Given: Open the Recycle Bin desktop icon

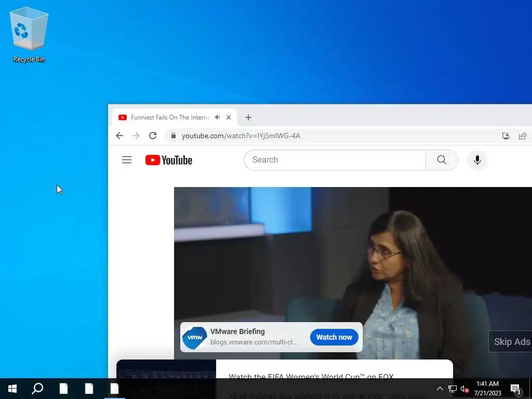Looking at the screenshot, I should pos(29,35).
